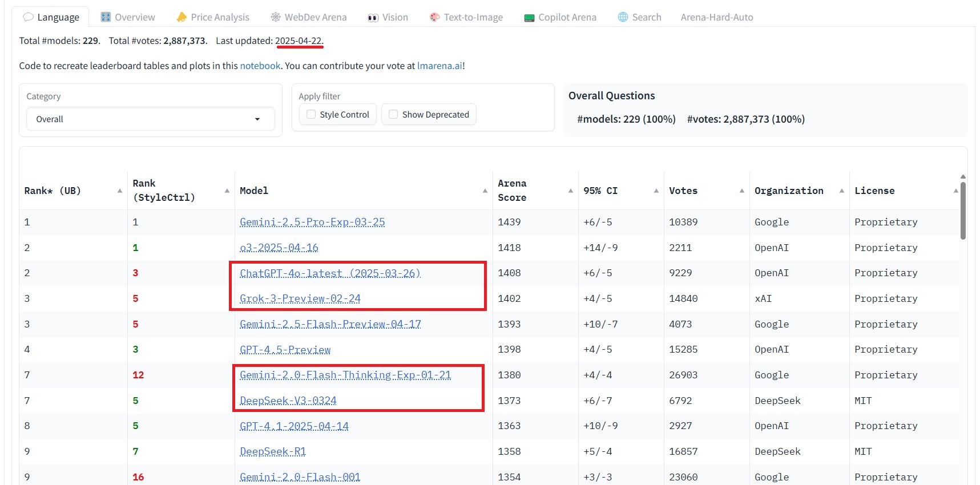Screen dimensions: 980x485
Task: Click the #votes: 2,887,373 (100%) text
Action: [746, 119]
